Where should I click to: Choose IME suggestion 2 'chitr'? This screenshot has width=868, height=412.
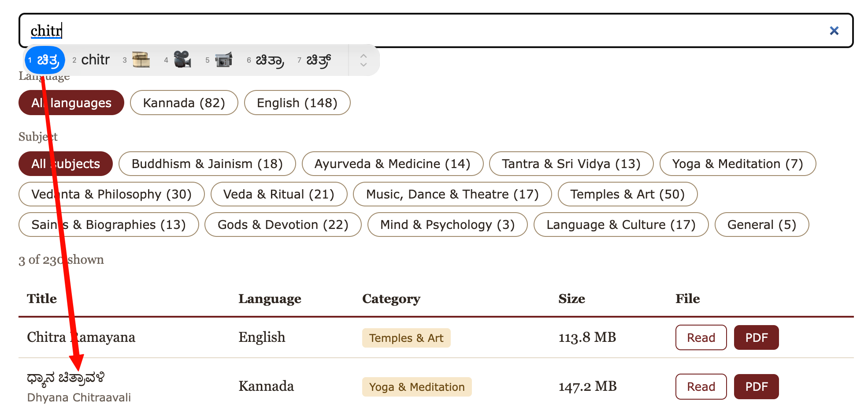coord(91,60)
